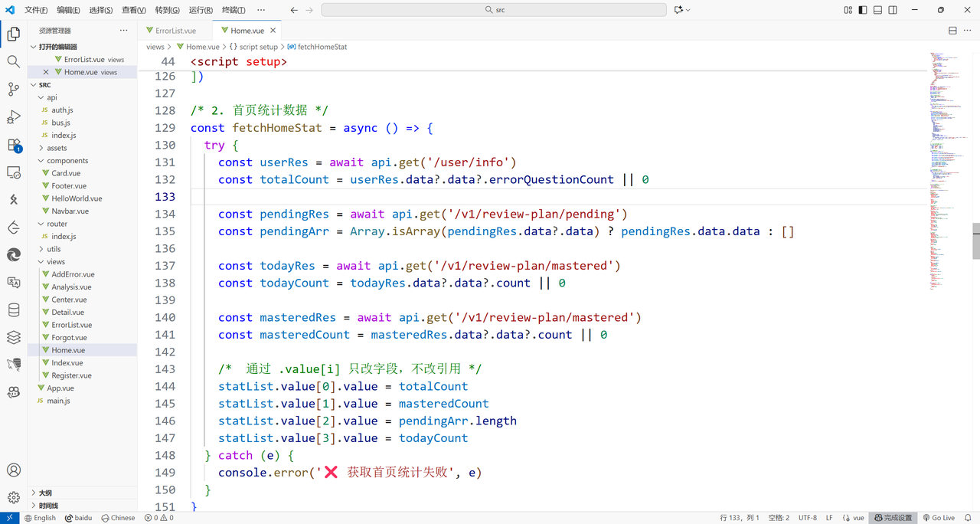Switch to the ErrorList.vue editor tab
980x524 pixels.
(176, 31)
